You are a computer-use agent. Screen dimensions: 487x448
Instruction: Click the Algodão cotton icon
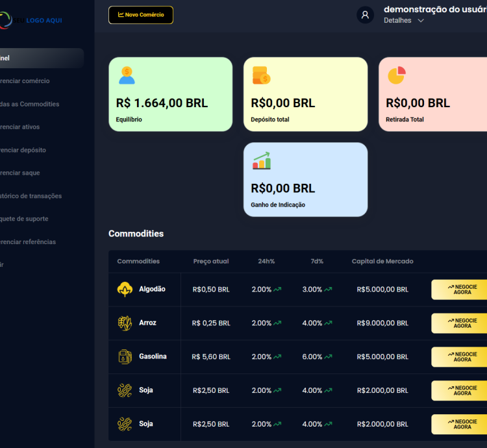(125, 290)
